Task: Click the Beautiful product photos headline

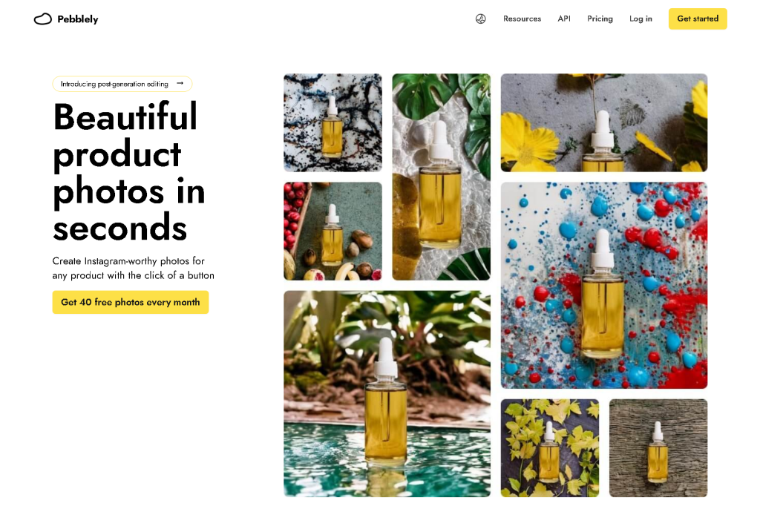Action: click(129, 171)
